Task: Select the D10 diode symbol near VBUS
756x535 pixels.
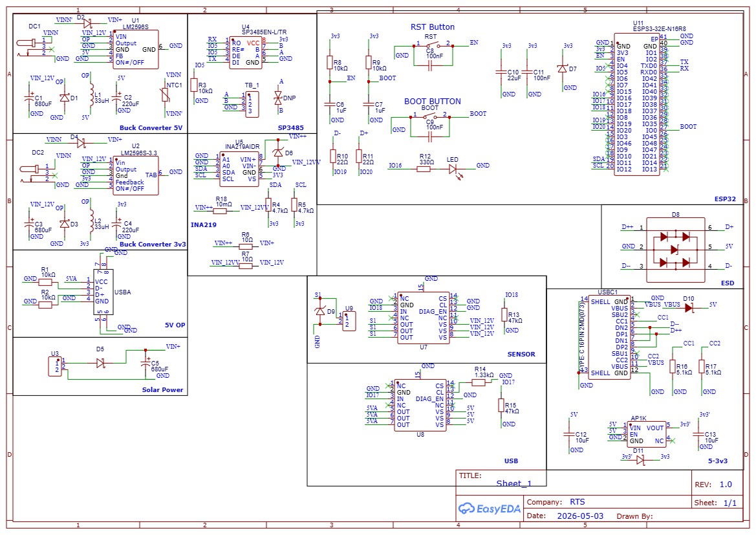Action: (689, 307)
